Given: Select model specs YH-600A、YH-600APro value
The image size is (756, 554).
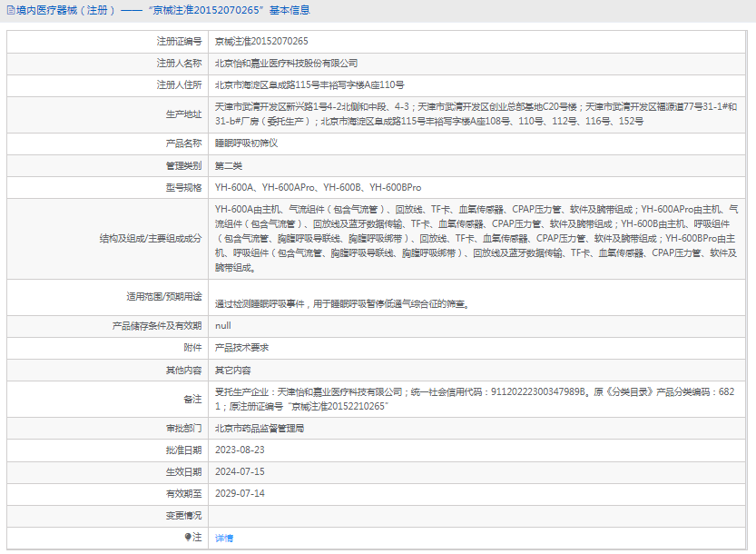Looking at the screenshot, I should pos(319,187).
